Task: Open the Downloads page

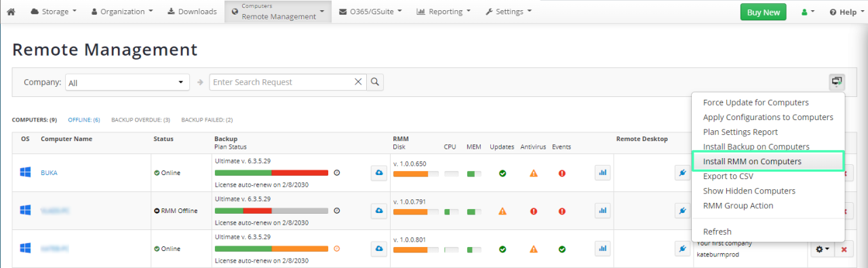Action: pyautogui.click(x=192, y=12)
